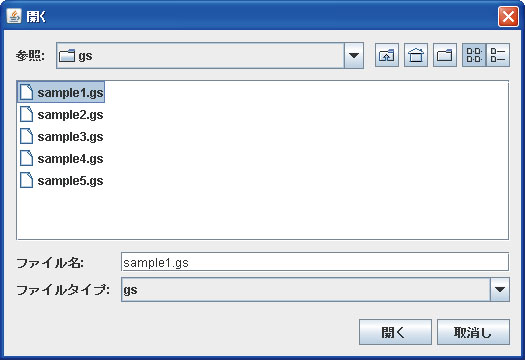Close the 開く dialog window
The height and width of the screenshot is (361, 525).
(x=508, y=16)
